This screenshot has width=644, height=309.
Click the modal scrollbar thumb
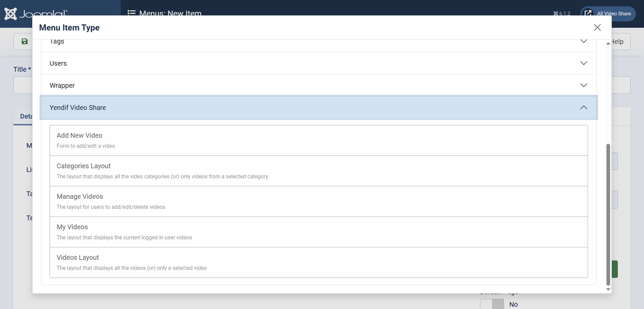[608, 214]
